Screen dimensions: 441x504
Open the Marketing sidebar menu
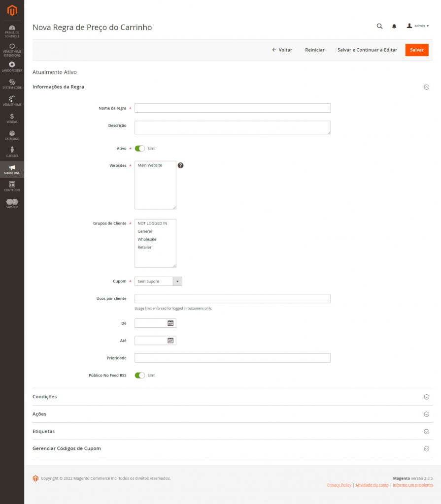(x=12, y=169)
